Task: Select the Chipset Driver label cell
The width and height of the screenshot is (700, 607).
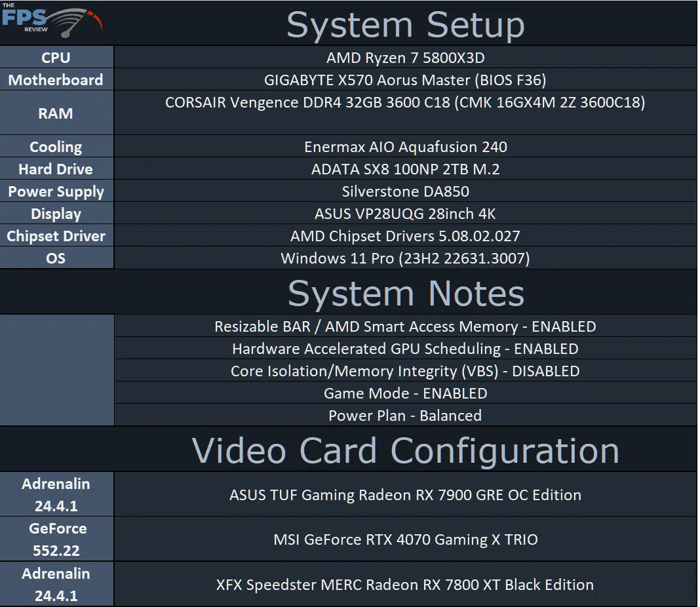Action: coord(56,236)
